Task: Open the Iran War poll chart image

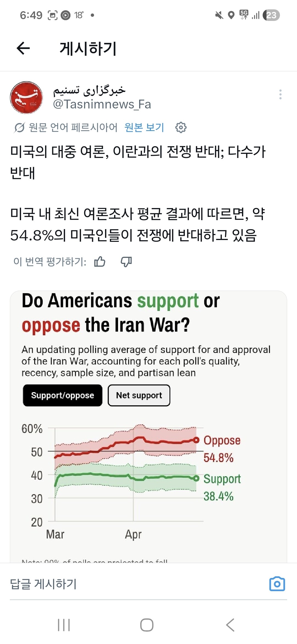Action: (x=148, y=427)
